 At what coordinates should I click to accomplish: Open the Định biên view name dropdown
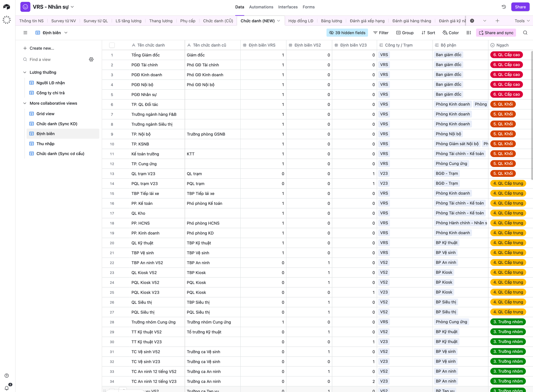tap(66, 33)
